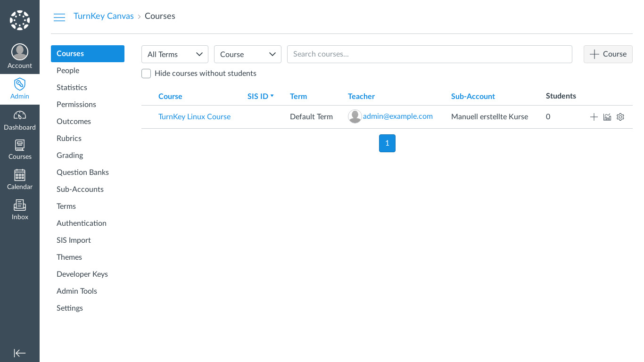Add users to TurnKey Linux Course
The image size is (644, 362).
[x=594, y=117]
